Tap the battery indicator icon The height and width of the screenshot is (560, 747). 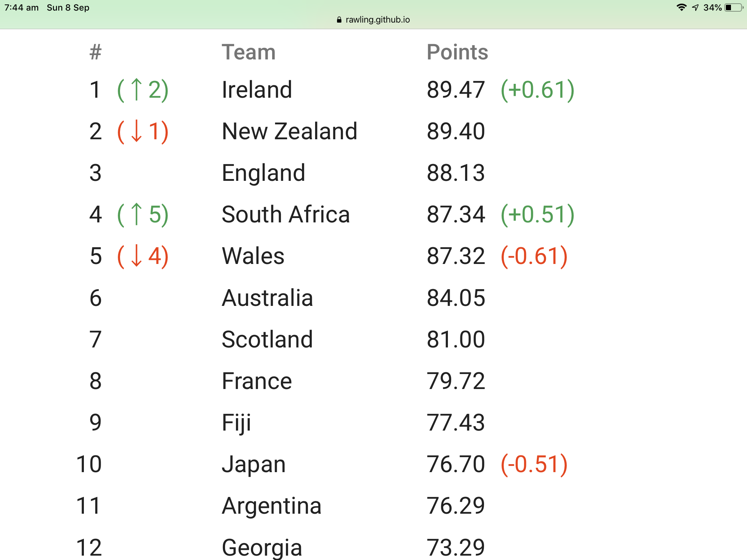coord(734,8)
